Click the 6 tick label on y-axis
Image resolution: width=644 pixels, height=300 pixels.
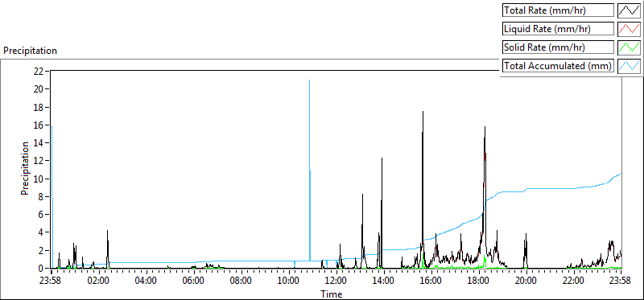[41, 215]
